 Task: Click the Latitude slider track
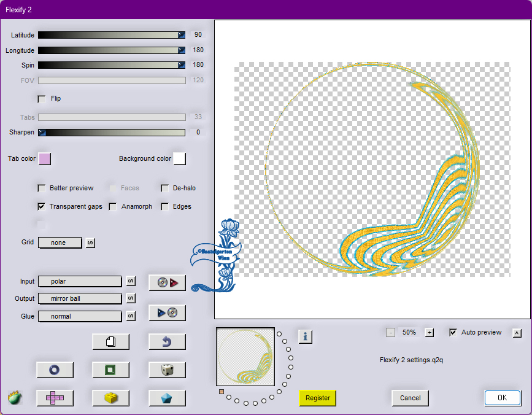click(x=110, y=35)
